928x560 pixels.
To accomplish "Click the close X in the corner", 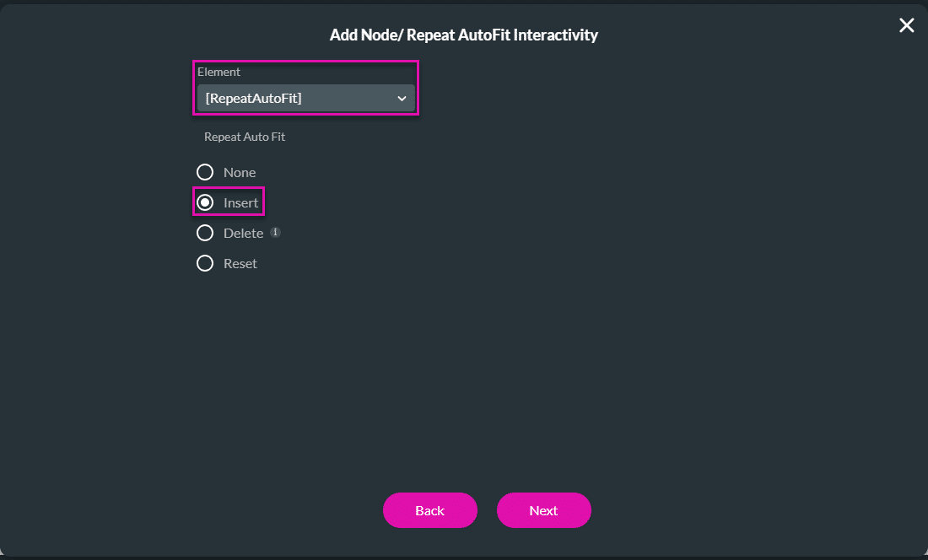I will pos(906,25).
